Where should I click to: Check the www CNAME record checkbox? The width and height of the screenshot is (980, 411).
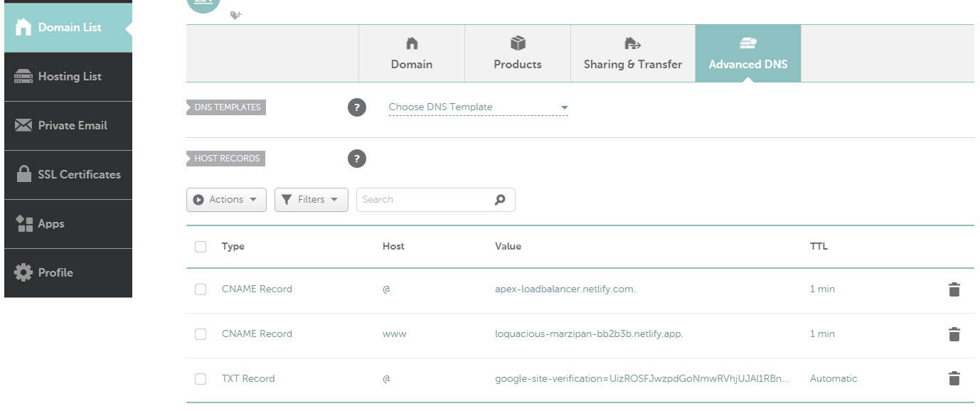point(201,334)
